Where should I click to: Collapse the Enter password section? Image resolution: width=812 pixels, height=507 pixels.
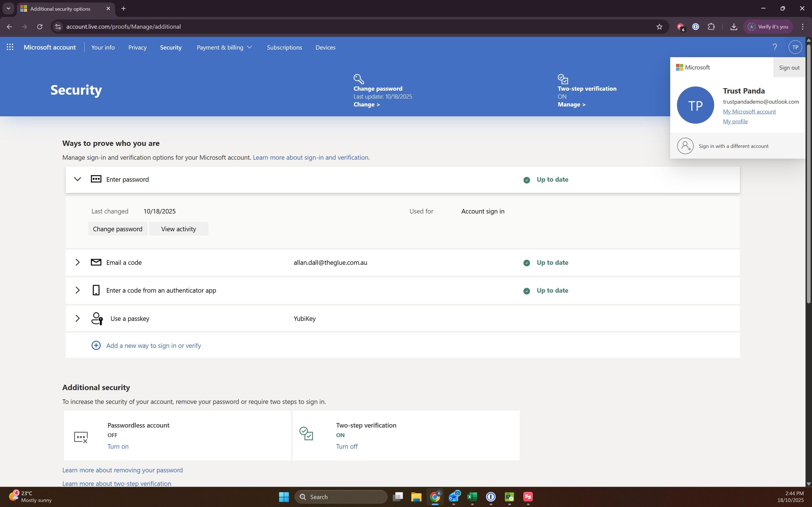(78, 179)
